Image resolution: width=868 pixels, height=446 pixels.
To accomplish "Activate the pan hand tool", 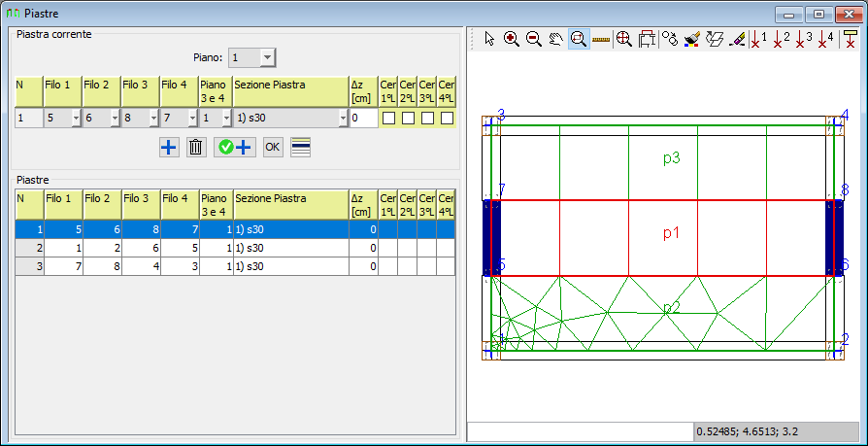I will point(555,39).
